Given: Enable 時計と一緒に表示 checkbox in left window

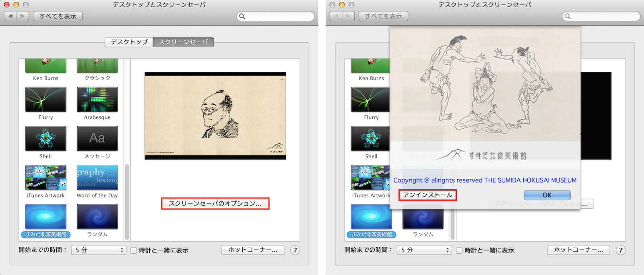Looking at the screenshot, I should pyautogui.click(x=134, y=250).
